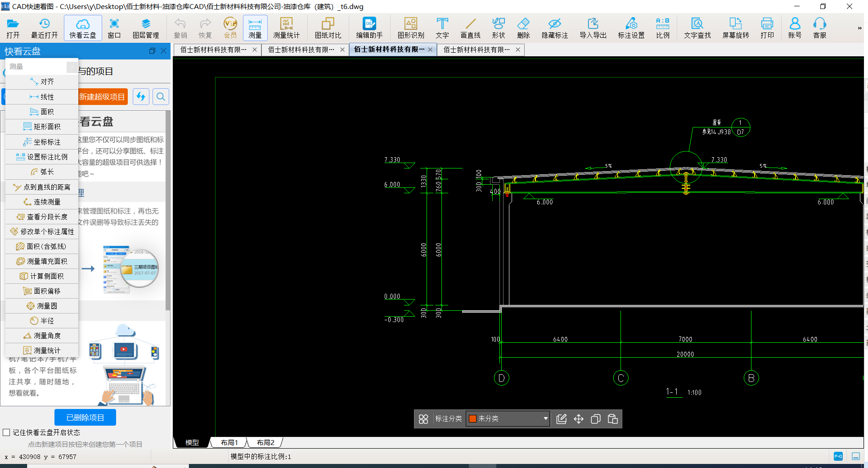This screenshot has width=868, height=468.
Task: Click the copy annotation icon
Action: [596, 419]
